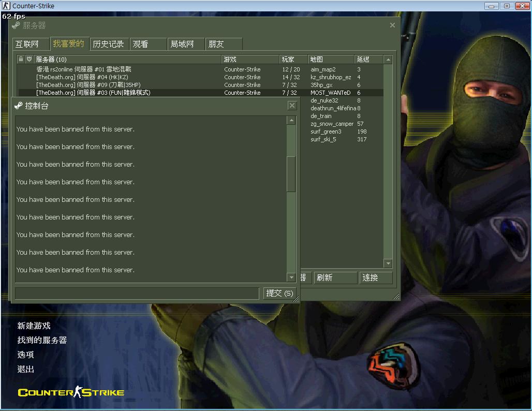The image size is (532, 411).
Task: Click the Counter-Strike title bar app icon
Action: (x=6, y=5)
